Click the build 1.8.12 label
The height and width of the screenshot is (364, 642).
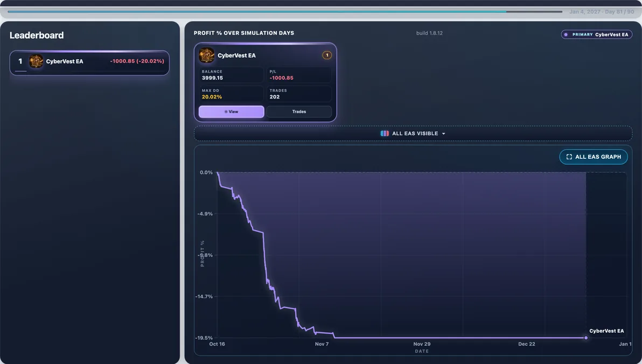pyautogui.click(x=429, y=33)
